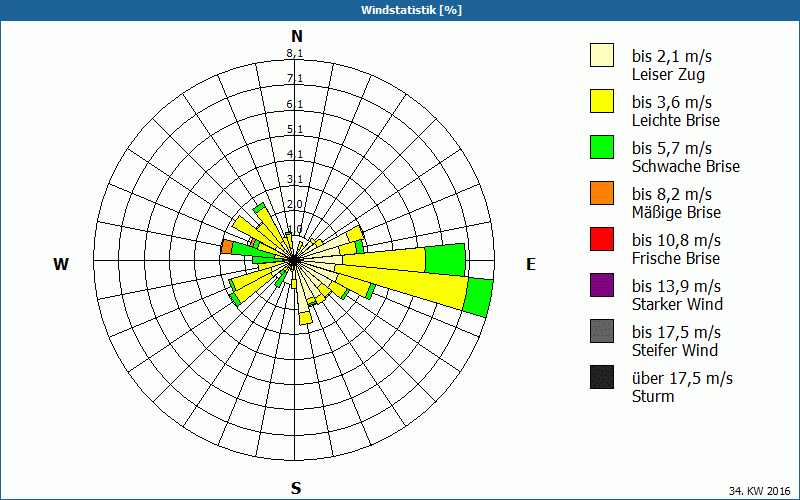800x500 pixels.
Task: Click the green 'bis 5,7 m/s' legend swatch
Action: coord(602,147)
